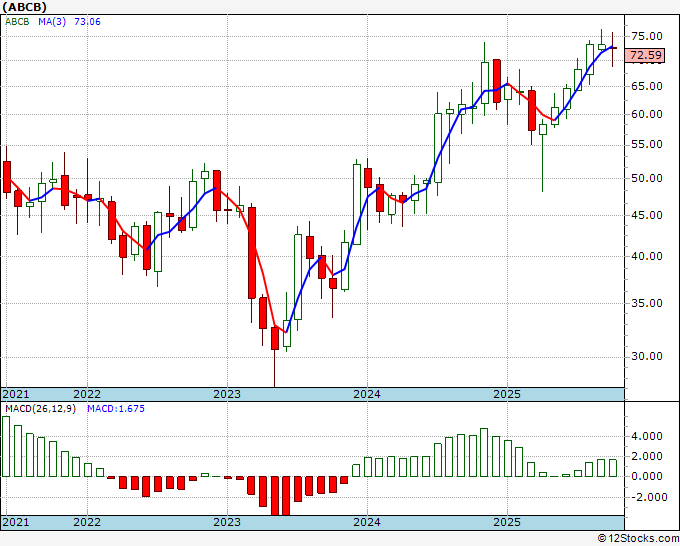The height and width of the screenshot is (546, 680).
Task: Click the 65.00 price axis label
Action: pyautogui.click(x=647, y=86)
